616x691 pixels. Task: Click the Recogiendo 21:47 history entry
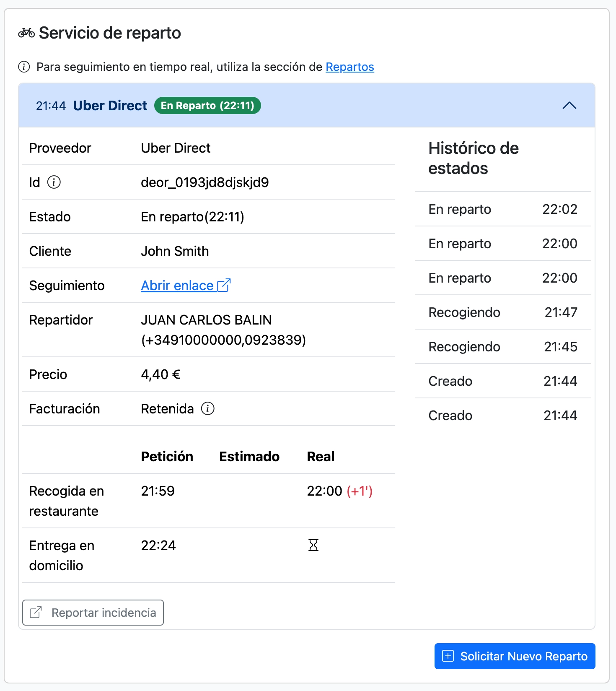click(503, 312)
